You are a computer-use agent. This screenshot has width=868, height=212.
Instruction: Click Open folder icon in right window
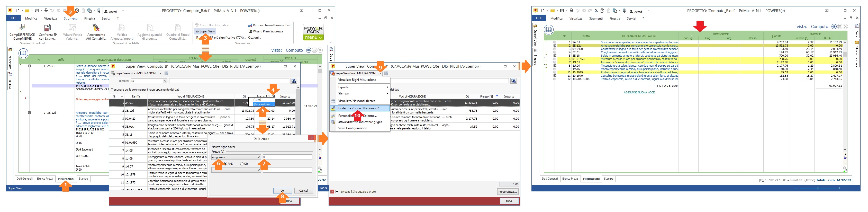pos(553,11)
